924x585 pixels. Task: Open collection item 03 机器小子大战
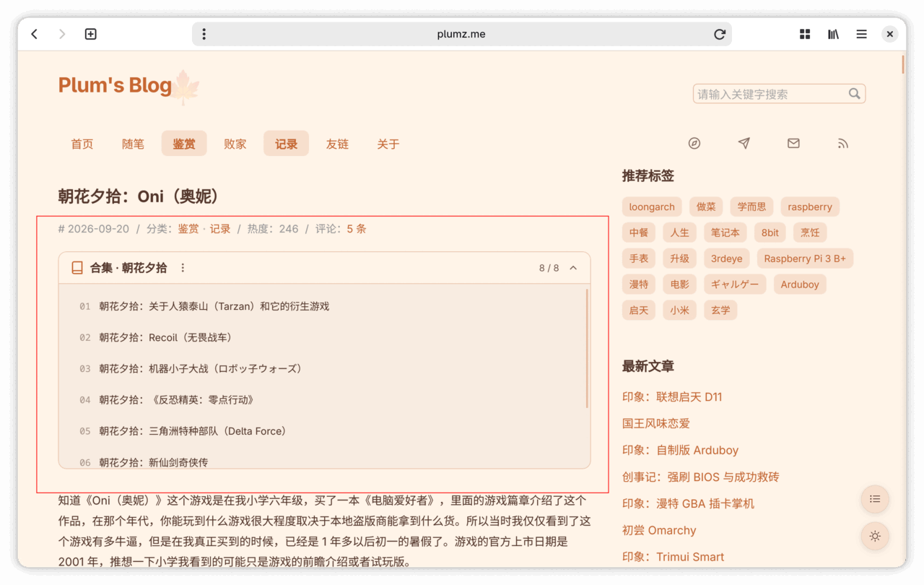[x=201, y=368]
